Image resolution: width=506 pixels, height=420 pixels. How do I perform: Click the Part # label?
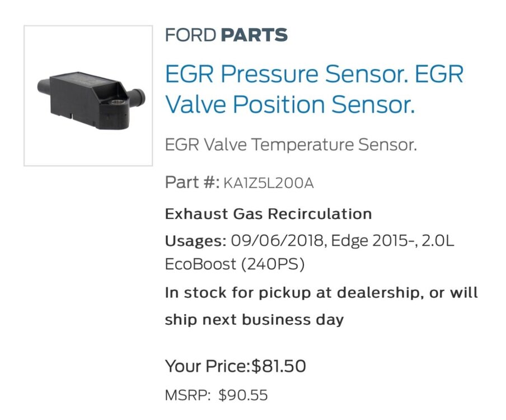coord(191,183)
